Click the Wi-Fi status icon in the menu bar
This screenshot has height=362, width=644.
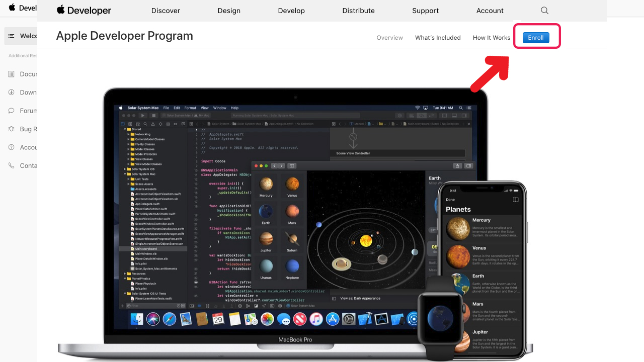coord(417,107)
